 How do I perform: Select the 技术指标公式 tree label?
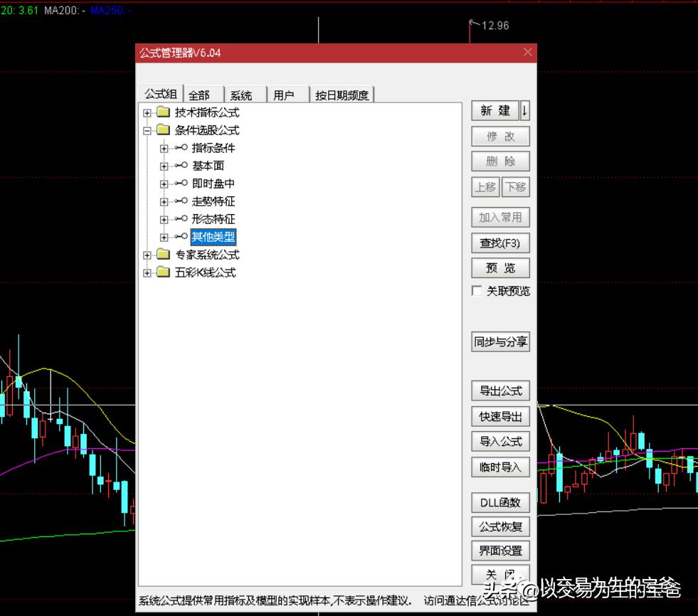[206, 112]
